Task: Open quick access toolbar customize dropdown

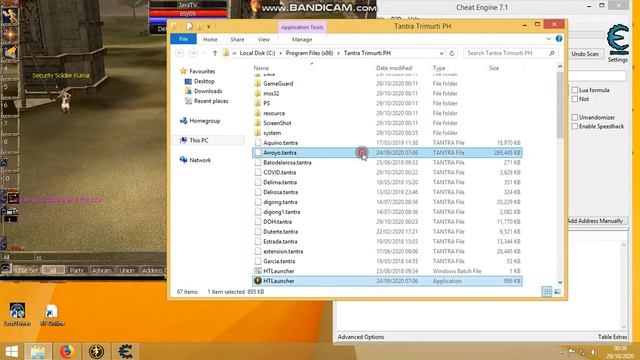Action: 209,27
